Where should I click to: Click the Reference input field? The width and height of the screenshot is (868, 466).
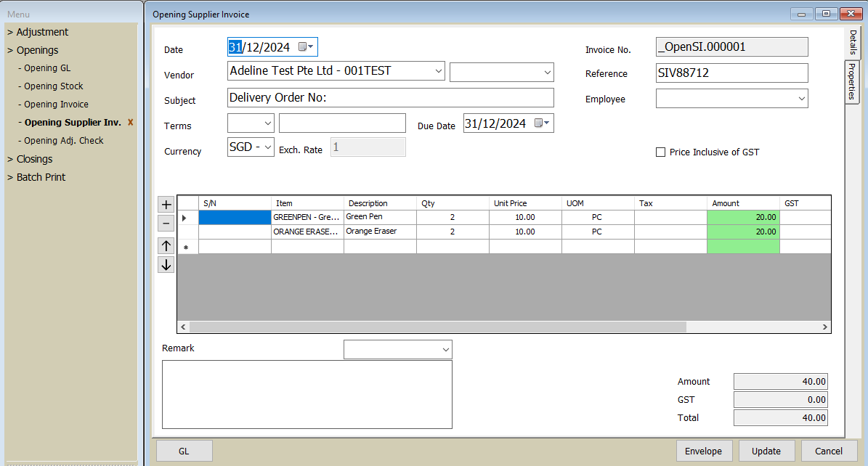[x=731, y=73]
